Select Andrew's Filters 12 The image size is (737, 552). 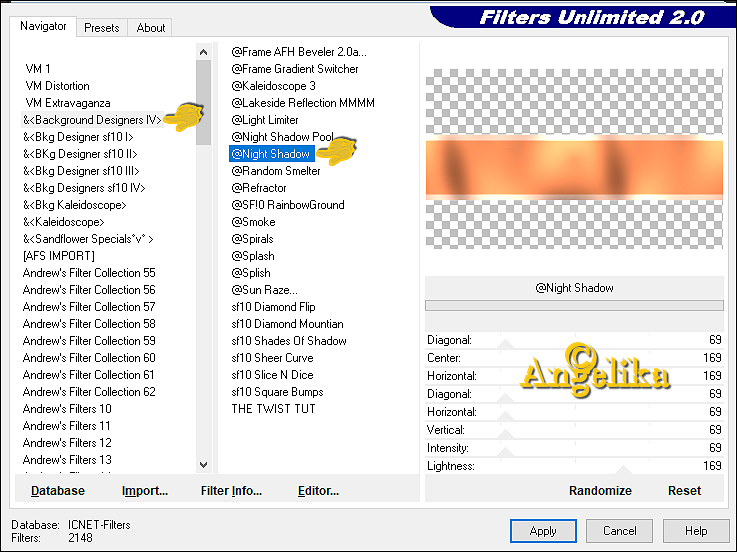tap(67, 442)
